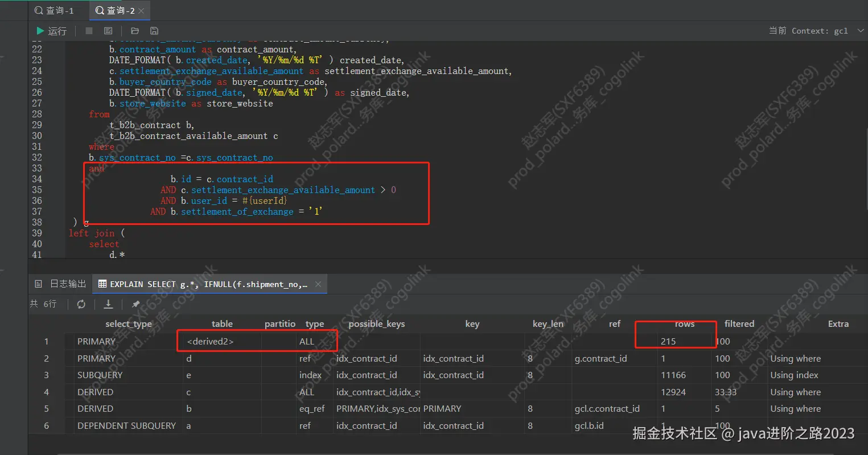
Task: Click b.store_website in the editor
Action: coord(147,104)
